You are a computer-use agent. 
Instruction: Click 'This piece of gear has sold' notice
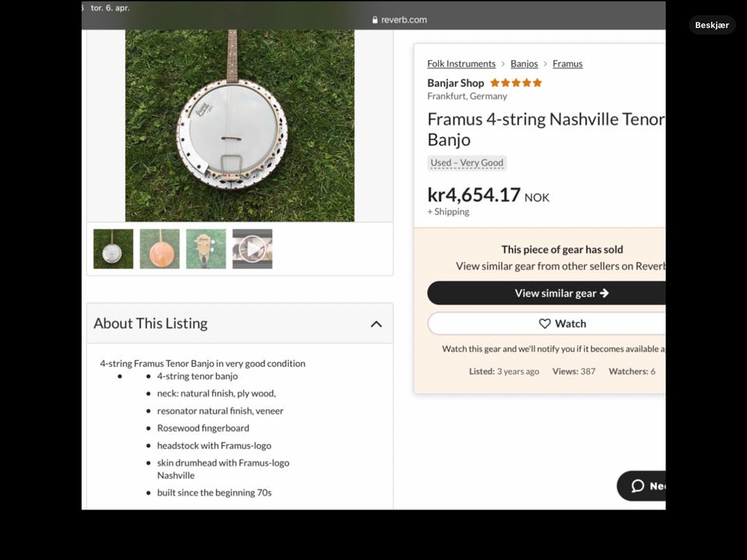[x=562, y=250]
